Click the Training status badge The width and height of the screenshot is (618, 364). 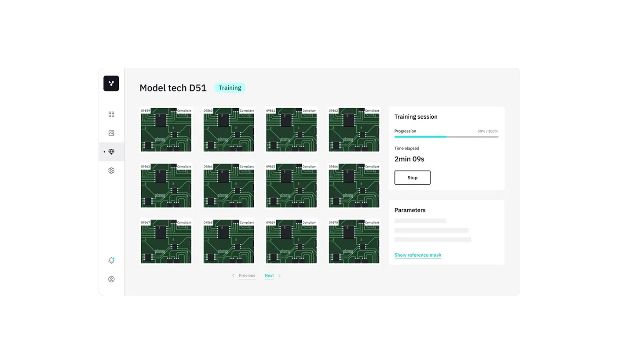(230, 87)
